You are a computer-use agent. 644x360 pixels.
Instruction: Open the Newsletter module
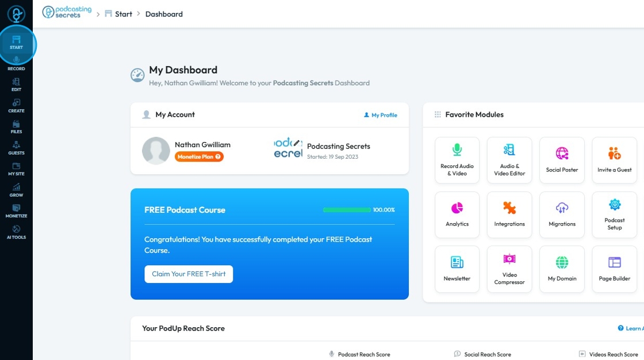(457, 269)
